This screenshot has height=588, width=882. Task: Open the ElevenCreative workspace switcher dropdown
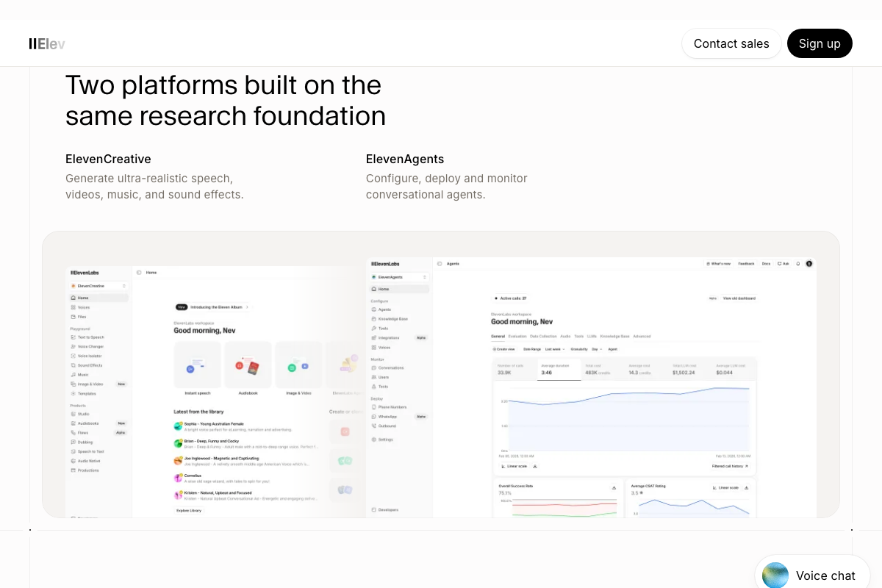click(98, 286)
